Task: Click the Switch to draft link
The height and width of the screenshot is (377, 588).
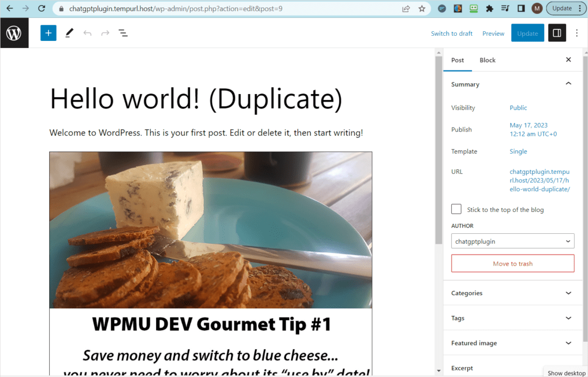Action: pos(451,34)
